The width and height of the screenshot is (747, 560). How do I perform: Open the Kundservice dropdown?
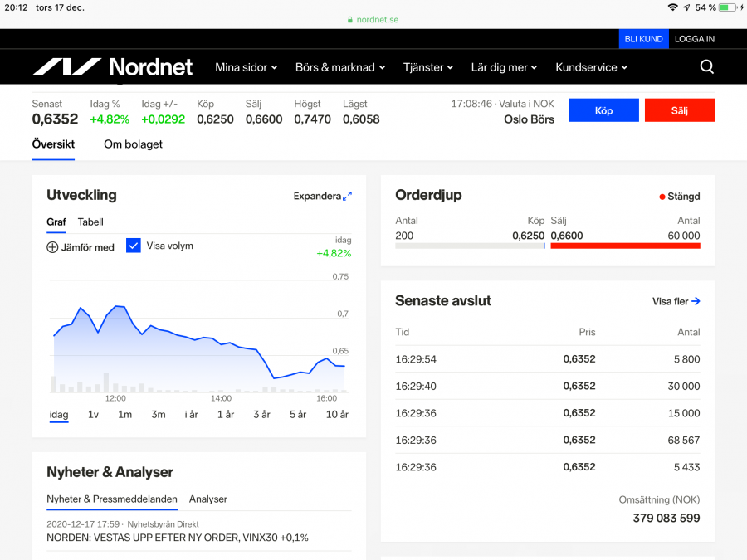pyautogui.click(x=591, y=67)
